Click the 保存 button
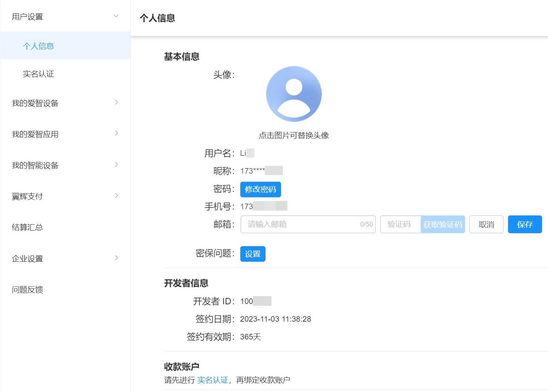The height and width of the screenshot is (392, 548). pyautogui.click(x=525, y=224)
